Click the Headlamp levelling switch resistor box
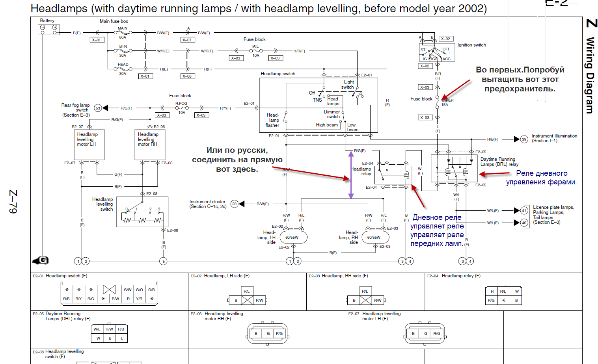 pos(142,212)
